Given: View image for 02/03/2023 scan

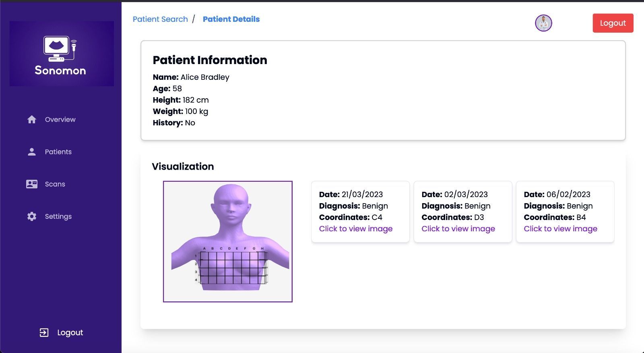Looking at the screenshot, I should coord(458,229).
